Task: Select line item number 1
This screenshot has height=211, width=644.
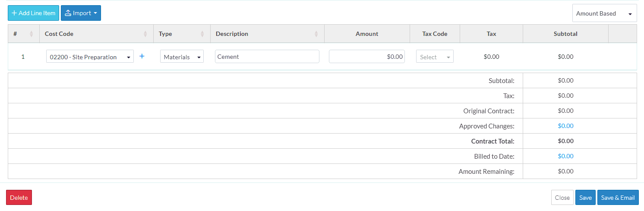Action: click(23, 57)
